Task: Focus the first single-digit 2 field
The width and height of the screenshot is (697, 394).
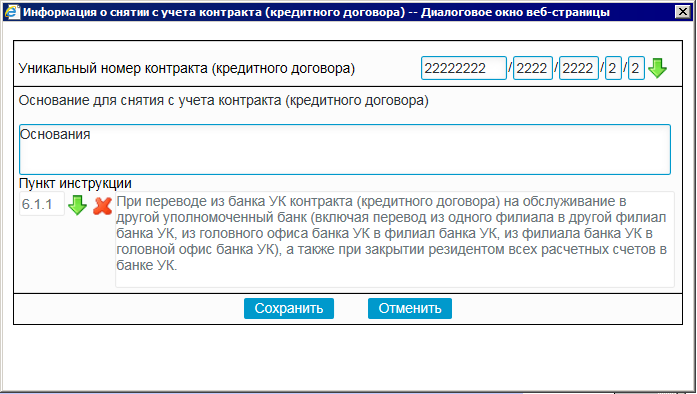Action: (x=613, y=68)
